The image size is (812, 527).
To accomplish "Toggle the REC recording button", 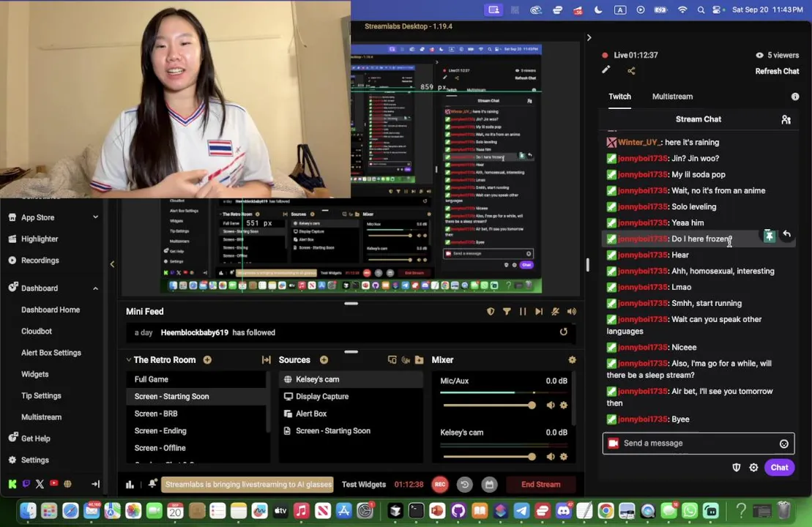I will pyautogui.click(x=440, y=485).
